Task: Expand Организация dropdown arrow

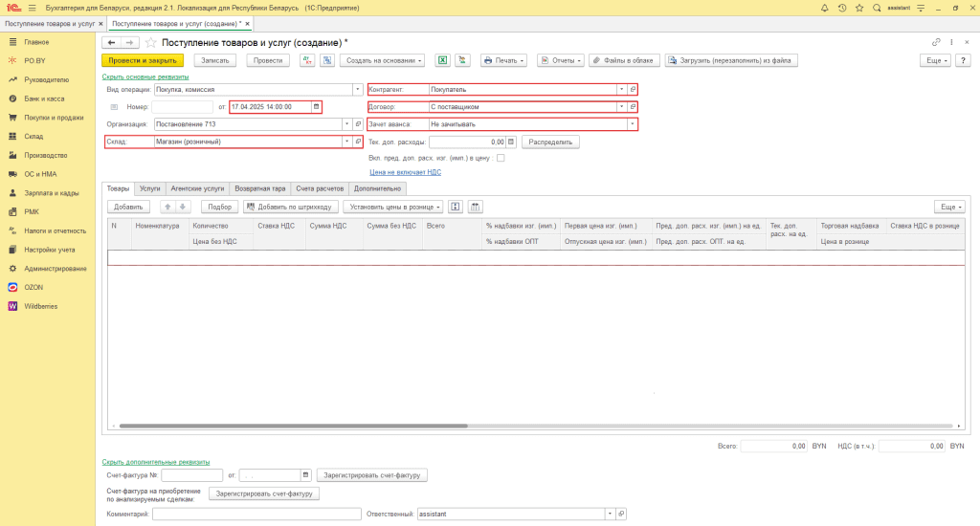Action: [346, 124]
